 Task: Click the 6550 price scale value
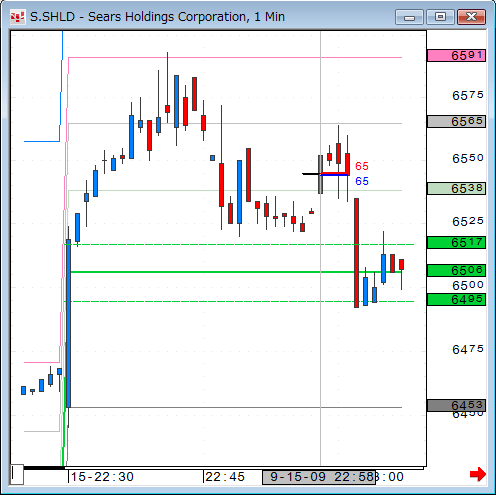click(x=468, y=158)
